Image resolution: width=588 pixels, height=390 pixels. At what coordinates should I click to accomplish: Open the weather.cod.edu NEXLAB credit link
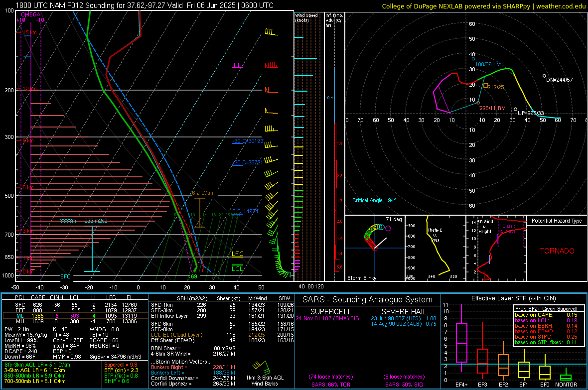coord(561,6)
